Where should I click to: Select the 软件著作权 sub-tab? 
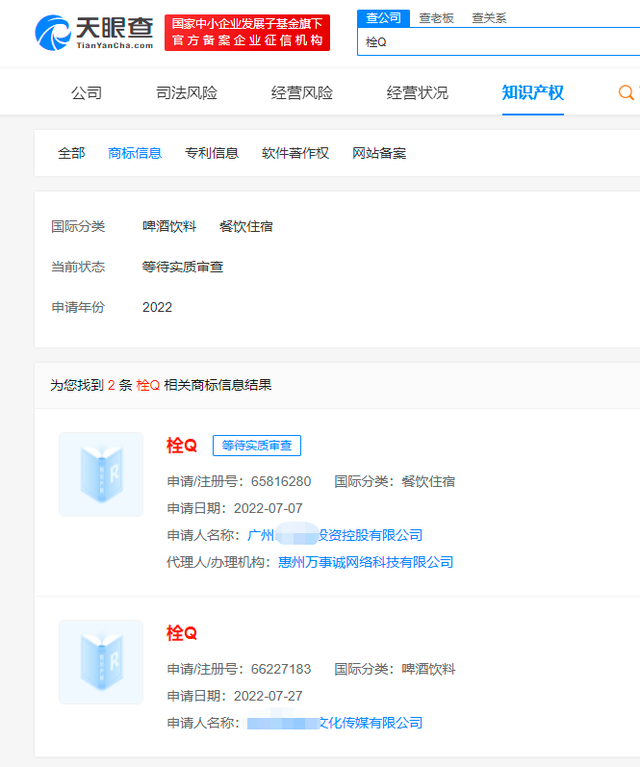click(x=295, y=153)
